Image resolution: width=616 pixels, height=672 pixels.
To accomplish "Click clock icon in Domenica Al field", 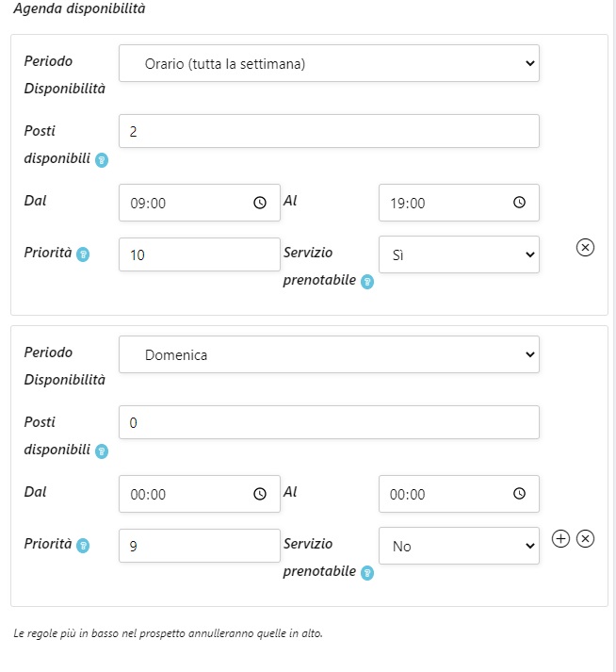I will tap(519, 494).
